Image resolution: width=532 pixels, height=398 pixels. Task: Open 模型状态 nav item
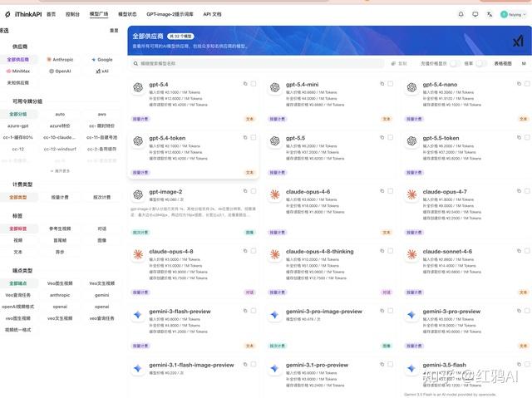click(127, 14)
